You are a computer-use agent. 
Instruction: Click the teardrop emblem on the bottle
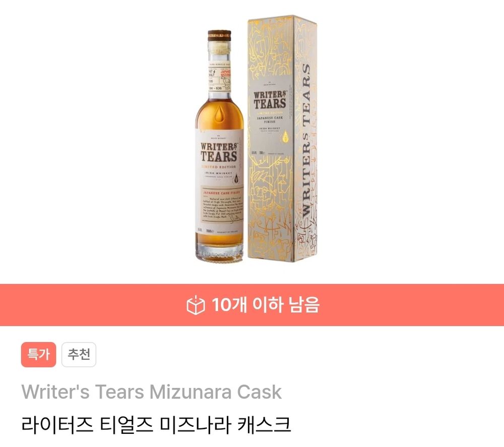[220, 114]
